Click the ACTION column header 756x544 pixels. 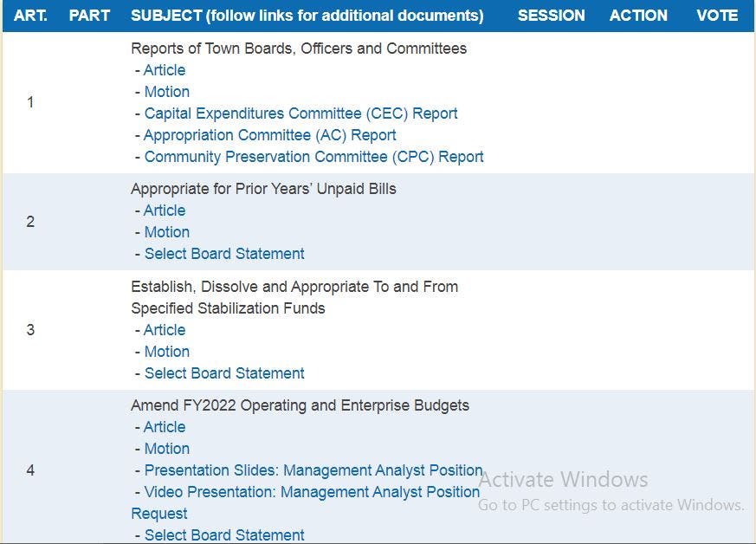tap(638, 16)
